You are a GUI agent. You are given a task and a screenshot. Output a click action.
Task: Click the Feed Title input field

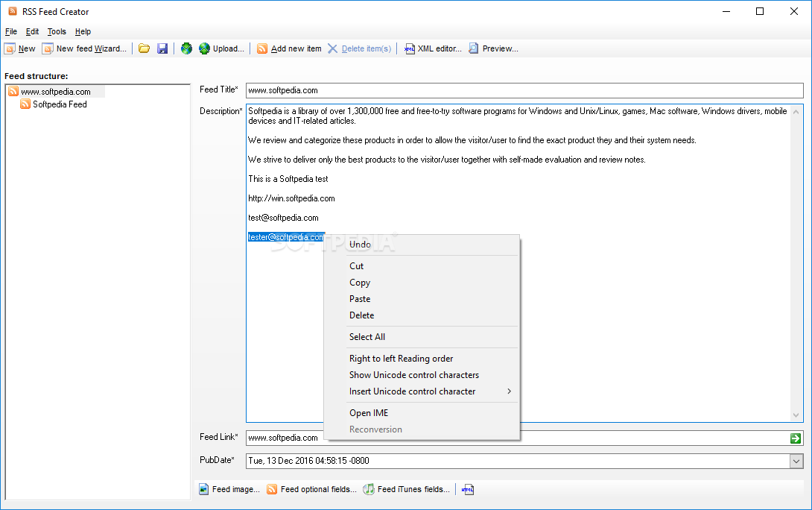(524, 90)
